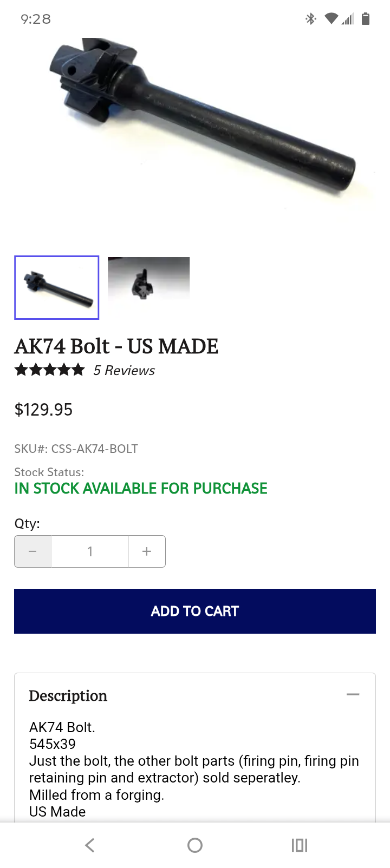The image size is (390, 868).
Task: Decrease quantity with the minus button
Action: tap(33, 551)
